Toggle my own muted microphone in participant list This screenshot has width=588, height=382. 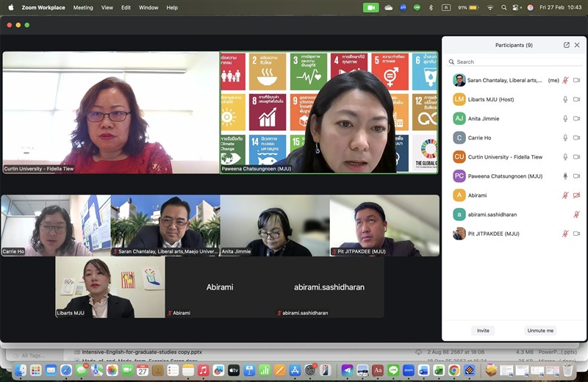coord(565,80)
